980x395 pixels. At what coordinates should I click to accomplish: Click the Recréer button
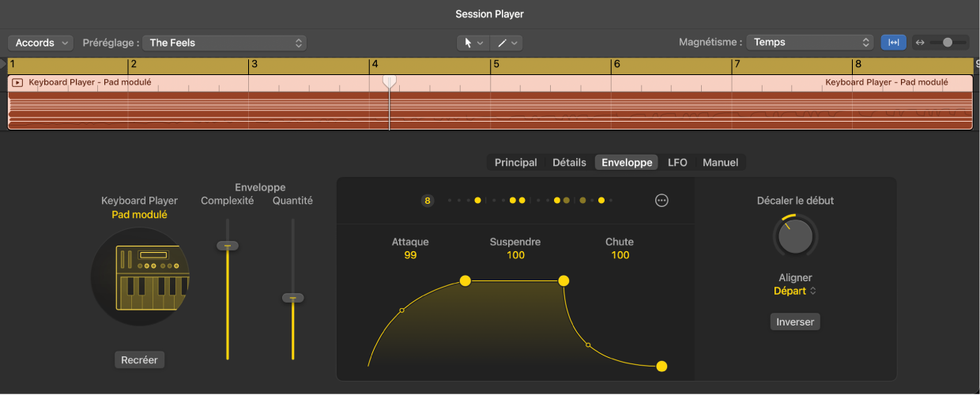click(140, 359)
